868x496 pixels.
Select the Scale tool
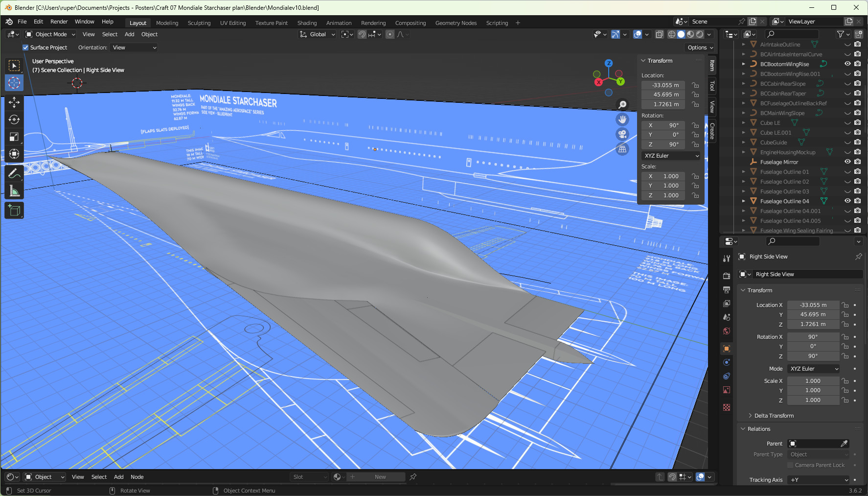click(x=14, y=137)
